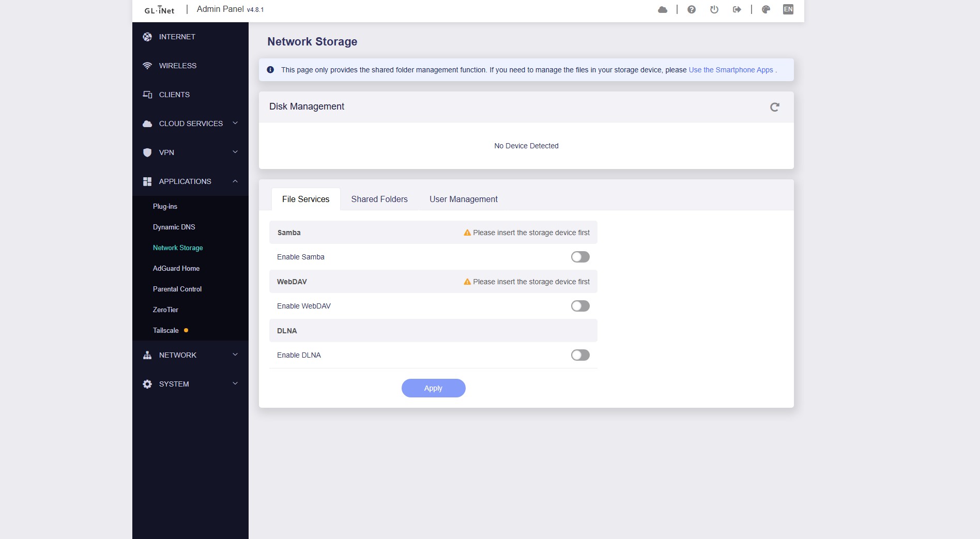The width and height of the screenshot is (980, 539).
Task: Open AdGuard Home in sidebar
Action: pyautogui.click(x=176, y=268)
